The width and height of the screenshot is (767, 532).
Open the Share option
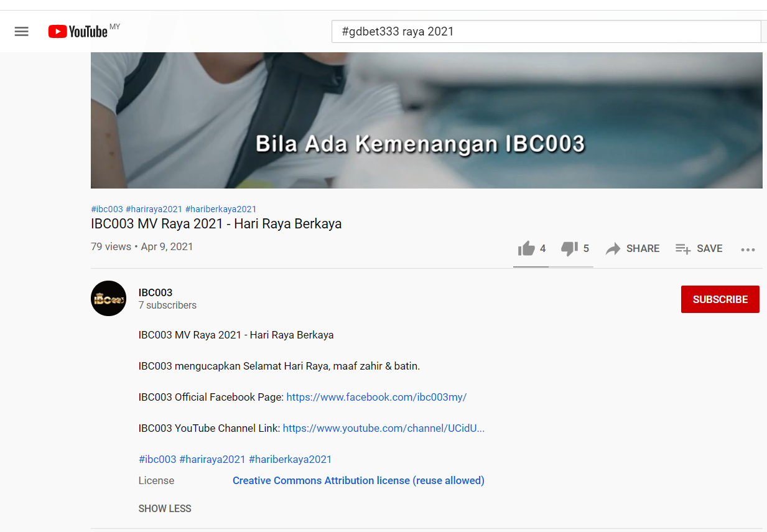(x=633, y=249)
